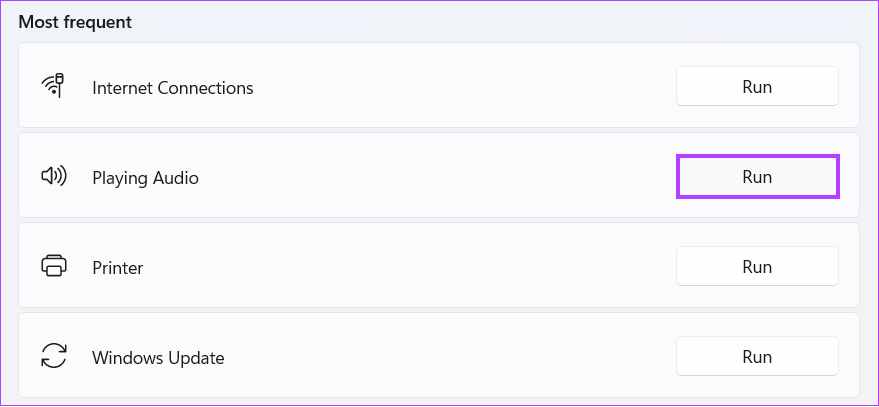
Task: Run the Playing Audio troubleshooter
Action: [x=757, y=177]
